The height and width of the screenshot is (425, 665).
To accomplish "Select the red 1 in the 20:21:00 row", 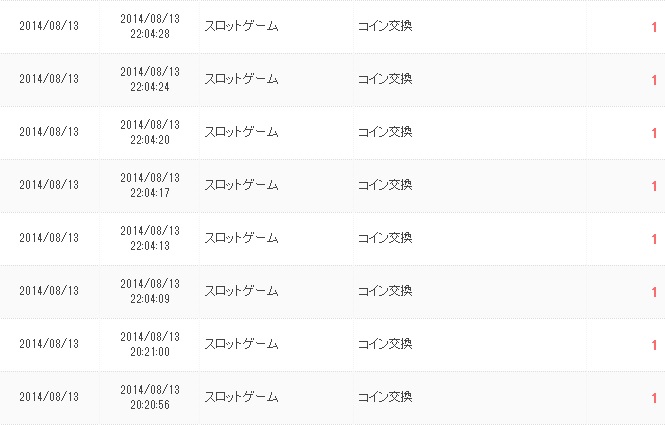I will point(654,345).
